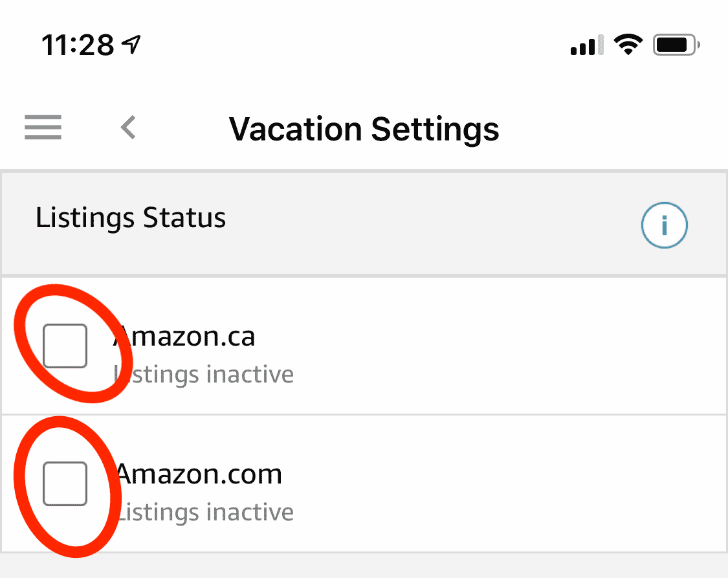Image resolution: width=728 pixels, height=578 pixels.
Task: Tap the back arrow chevron
Action: (127, 128)
